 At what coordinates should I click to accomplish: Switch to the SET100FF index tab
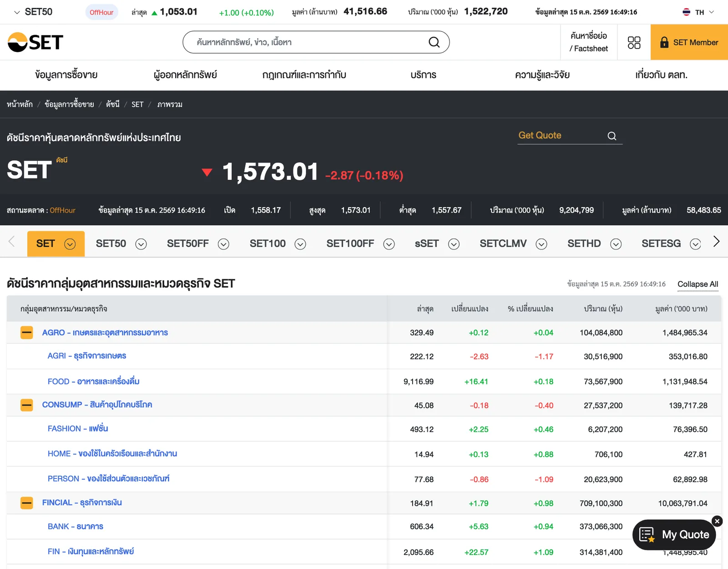350,244
